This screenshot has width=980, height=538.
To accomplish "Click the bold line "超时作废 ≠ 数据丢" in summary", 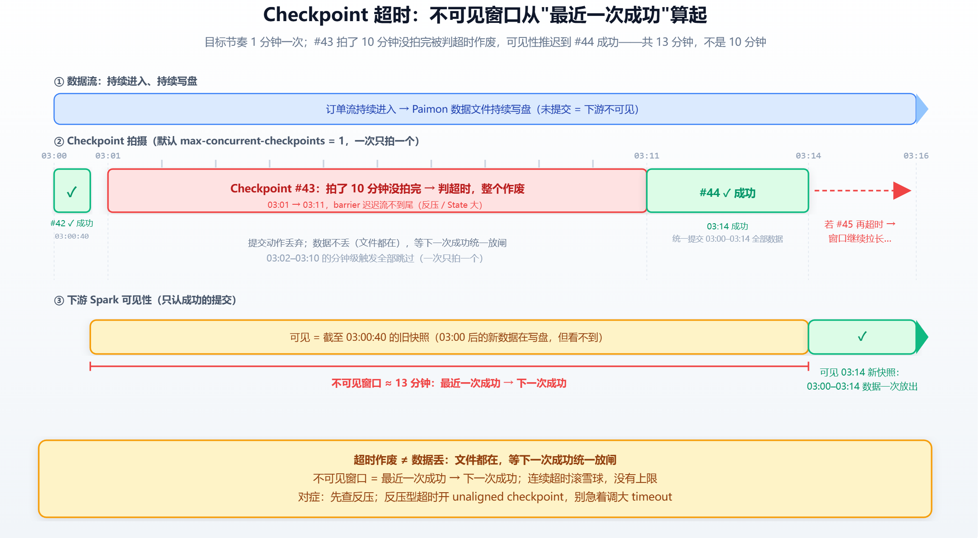I will click(x=485, y=460).
